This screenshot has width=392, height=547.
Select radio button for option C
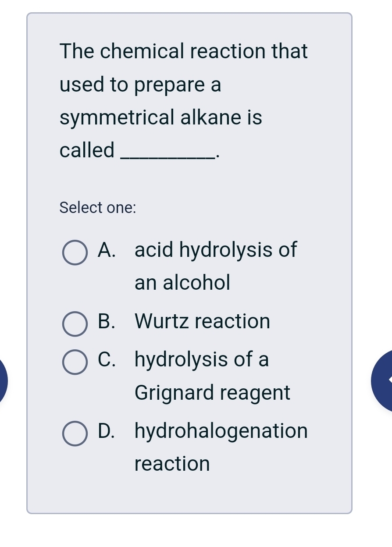(x=74, y=362)
